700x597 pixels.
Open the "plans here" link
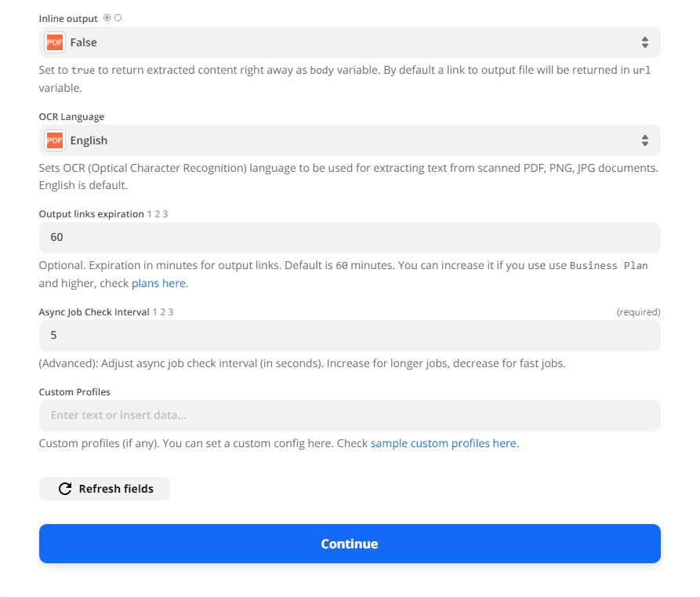[158, 282]
